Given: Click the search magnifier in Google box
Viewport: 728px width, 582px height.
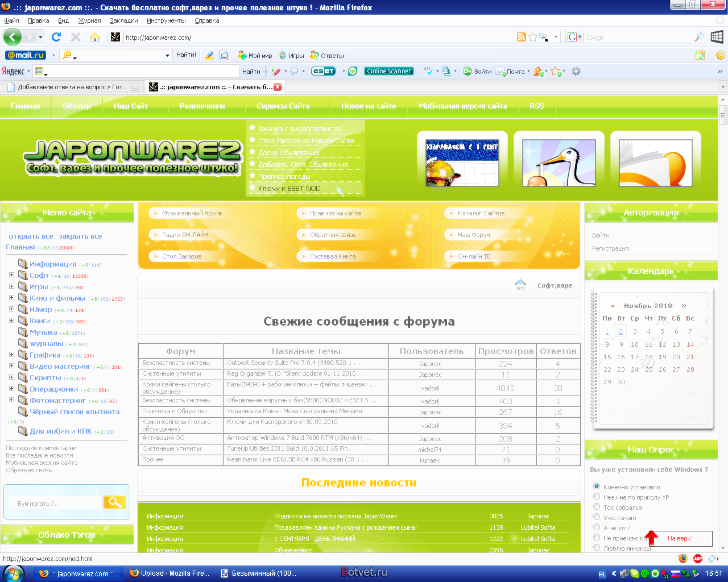Looking at the screenshot, I should (699, 37).
